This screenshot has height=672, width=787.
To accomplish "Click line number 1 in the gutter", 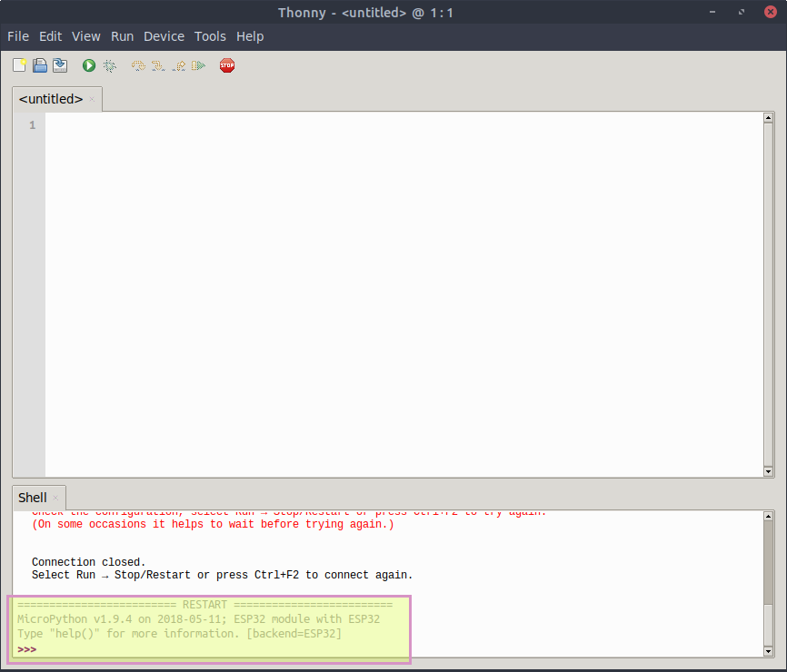I will 32,125.
